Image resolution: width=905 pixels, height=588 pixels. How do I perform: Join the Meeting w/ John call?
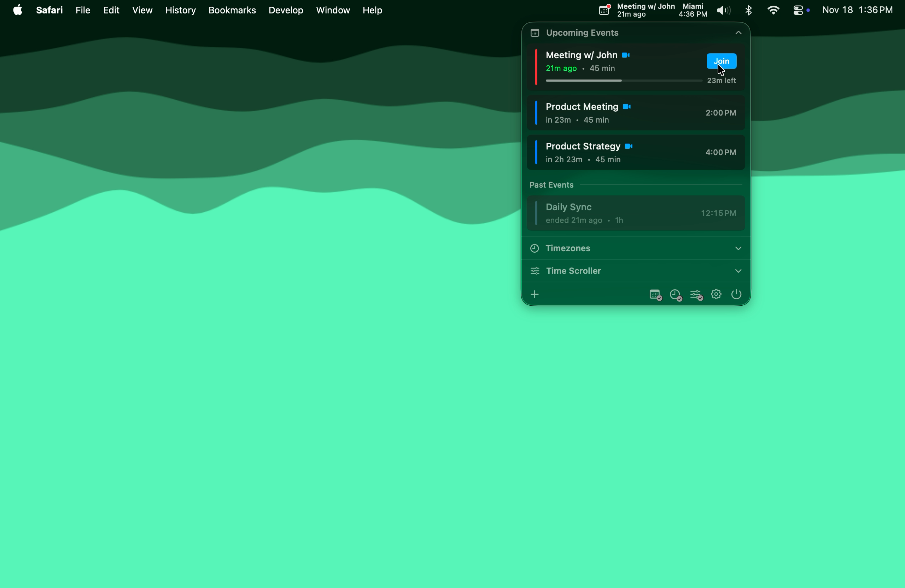click(721, 61)
